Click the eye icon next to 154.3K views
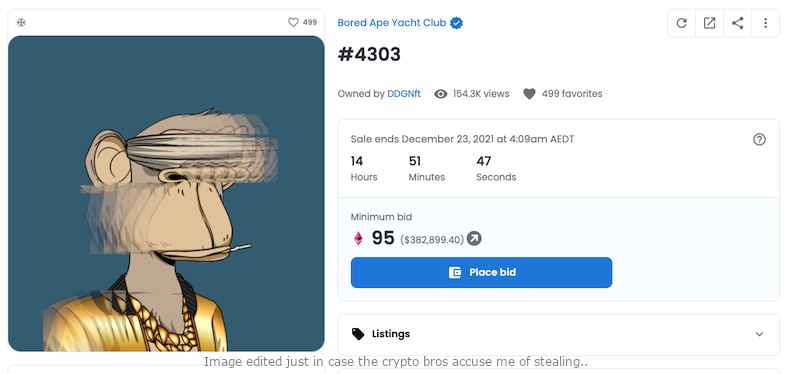800x374 pixels. (x=440, y=94)
